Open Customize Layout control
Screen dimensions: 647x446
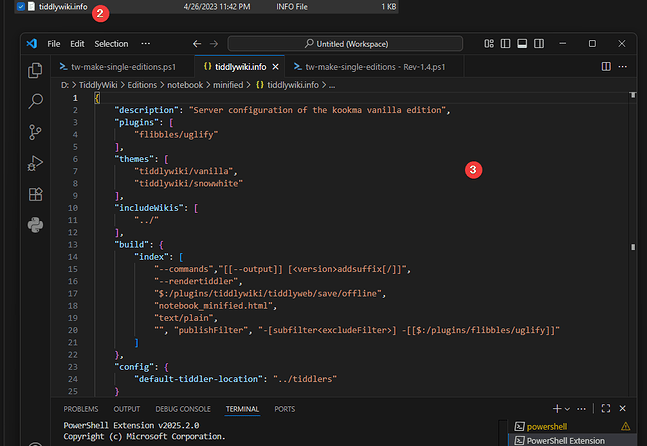pyautogui.click(x=489, y=44)
